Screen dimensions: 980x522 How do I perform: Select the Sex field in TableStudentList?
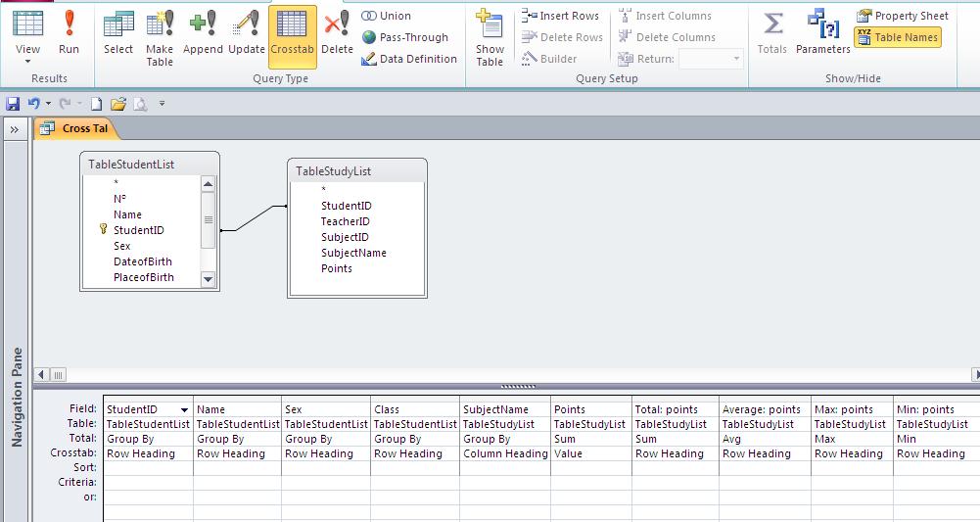click(121, 246)
